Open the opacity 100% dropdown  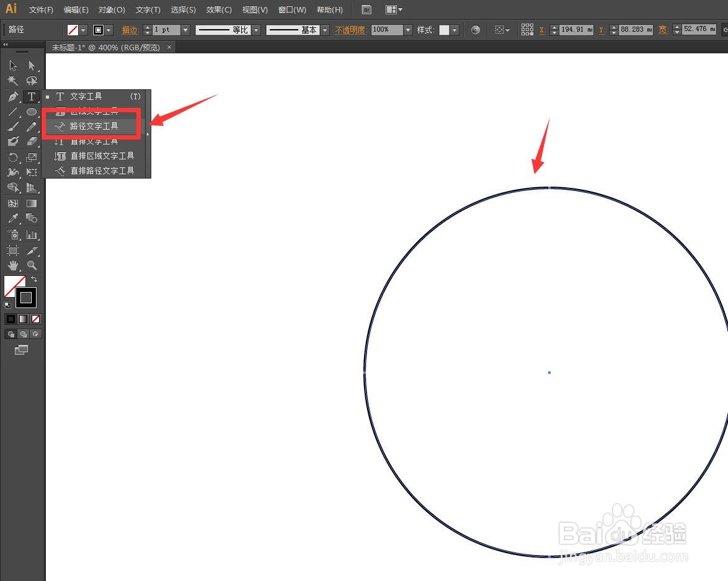point(407,30)
